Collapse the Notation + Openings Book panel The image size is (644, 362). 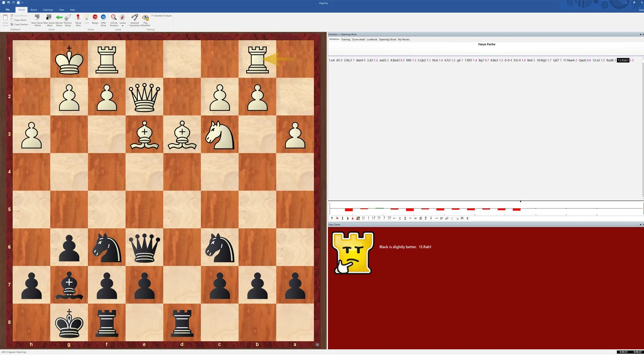(640, 34)
